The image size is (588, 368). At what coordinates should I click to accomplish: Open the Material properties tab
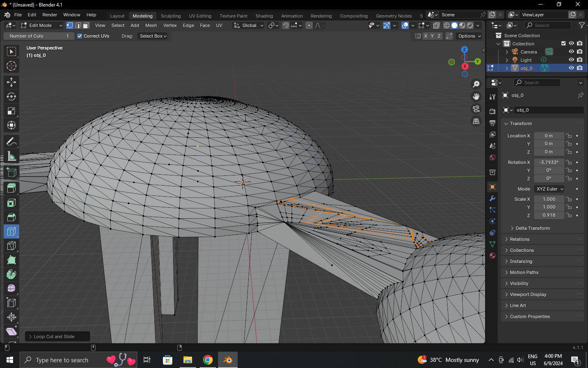492,256
